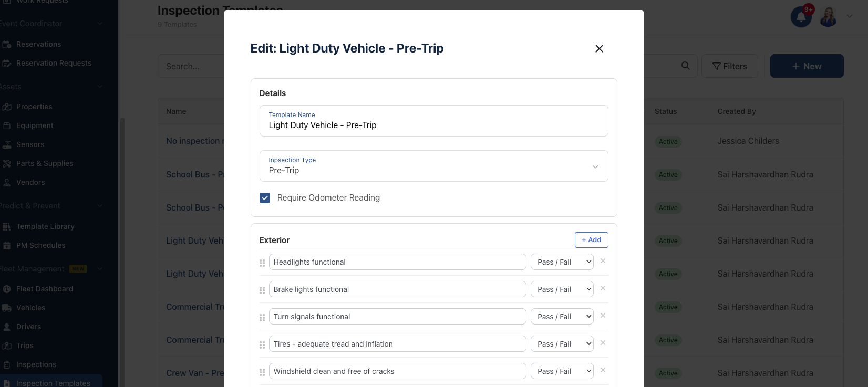The height and width of the screenshot is (387, 868).
Task: Edit the Template Name field
Action: pyautogui.click(x=434, y=121)
